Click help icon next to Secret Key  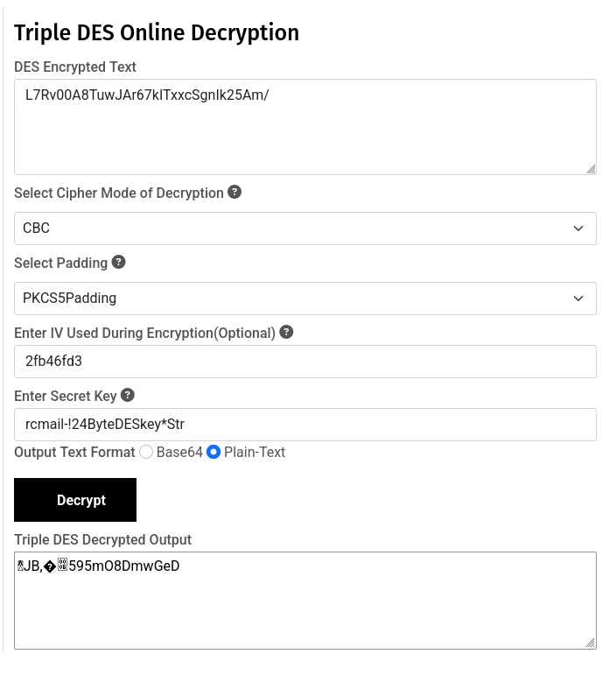128,395
